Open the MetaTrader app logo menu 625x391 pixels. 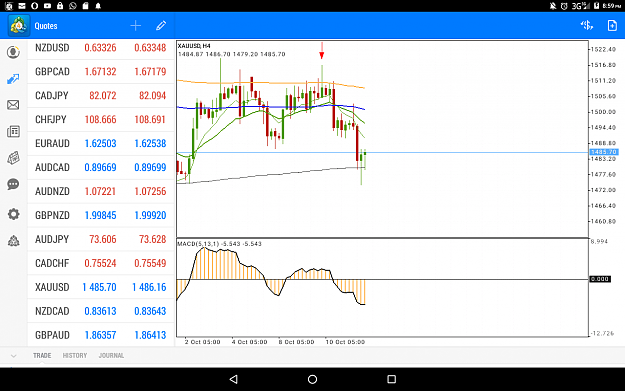(18, 26)
